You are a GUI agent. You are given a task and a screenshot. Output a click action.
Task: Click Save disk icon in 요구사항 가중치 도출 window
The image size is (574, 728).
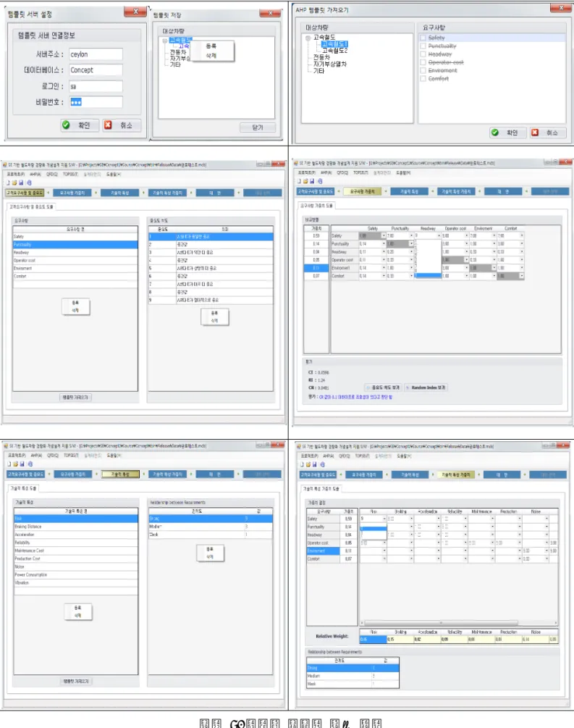pyautogui.click(x=312, y=181)
